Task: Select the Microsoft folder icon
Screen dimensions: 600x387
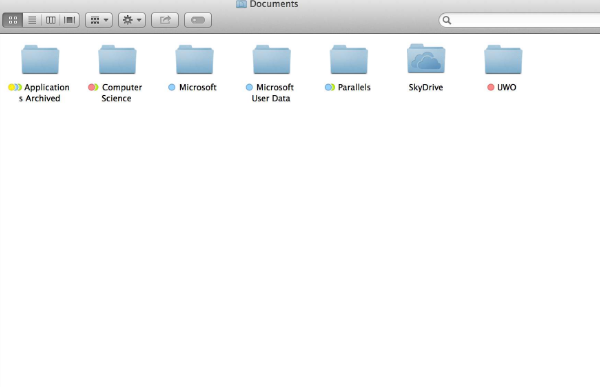Action: tap(194, 59)
